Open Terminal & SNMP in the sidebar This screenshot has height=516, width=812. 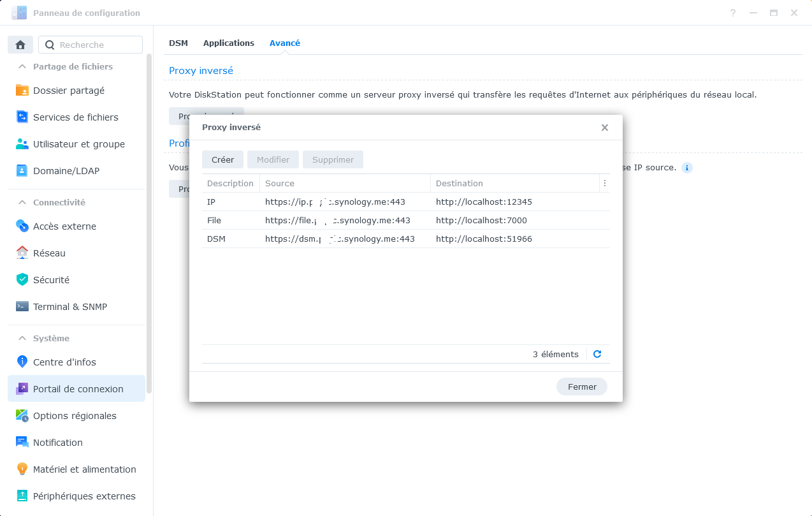point(76,307)
